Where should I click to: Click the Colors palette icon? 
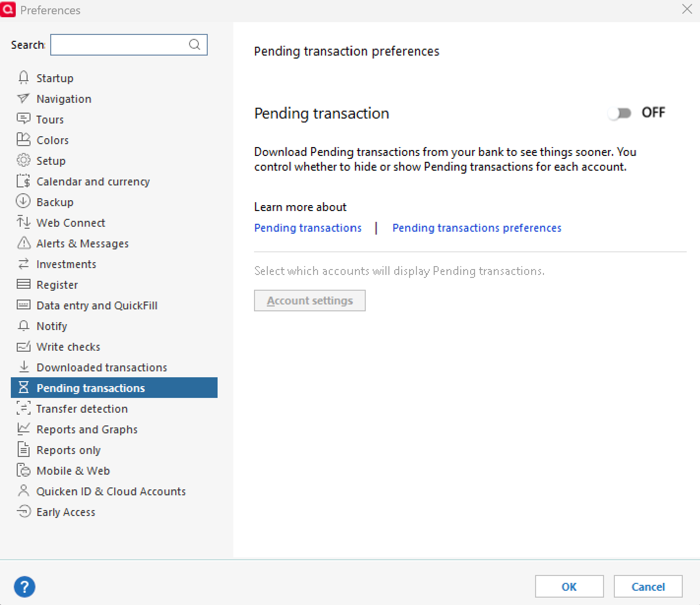point(23,140)
